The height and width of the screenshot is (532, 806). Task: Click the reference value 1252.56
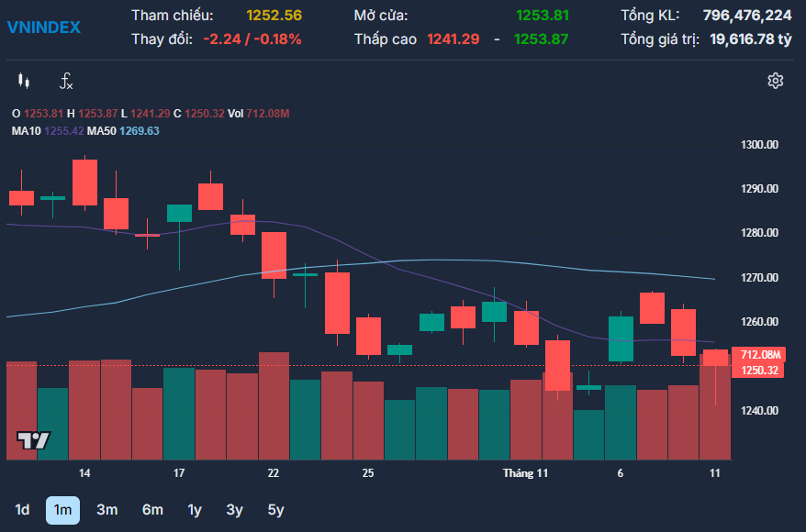(274, 16)
